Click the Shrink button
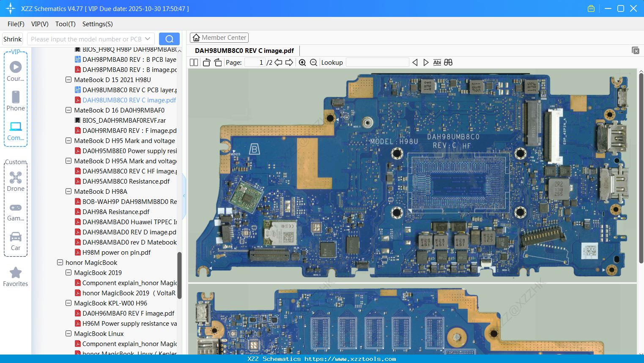 click(13, 39)
